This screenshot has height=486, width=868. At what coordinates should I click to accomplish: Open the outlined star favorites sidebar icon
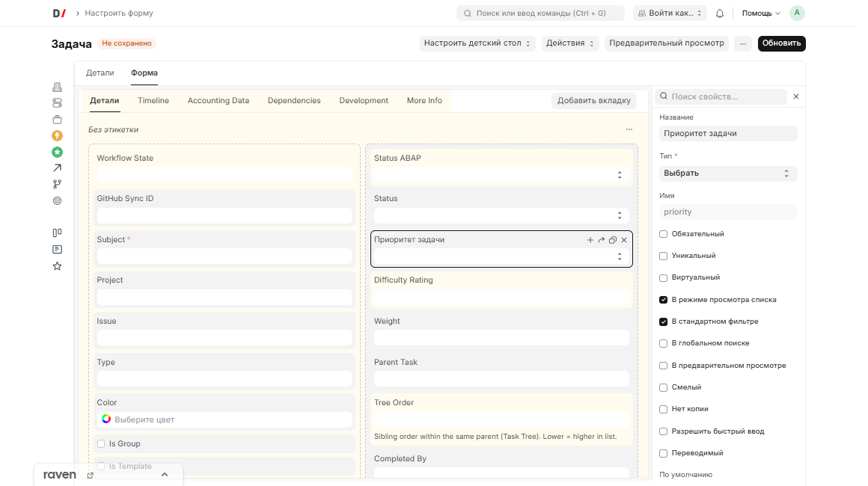click(x=57, y=266)
